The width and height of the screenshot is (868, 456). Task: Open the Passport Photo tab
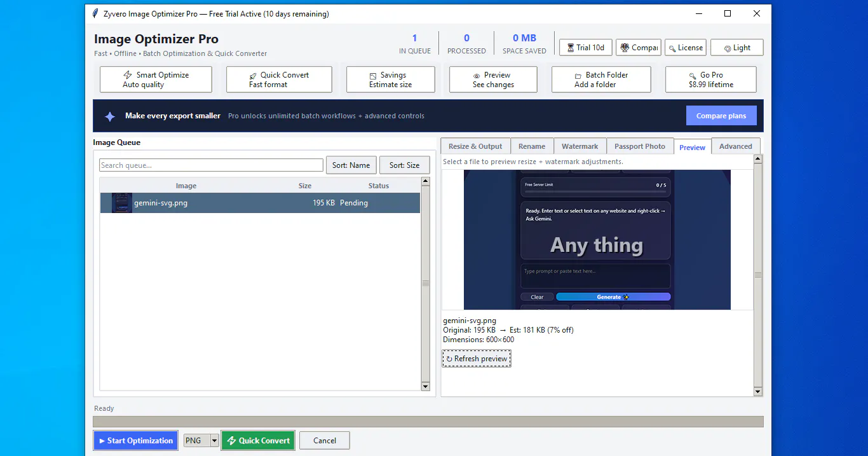640,146
